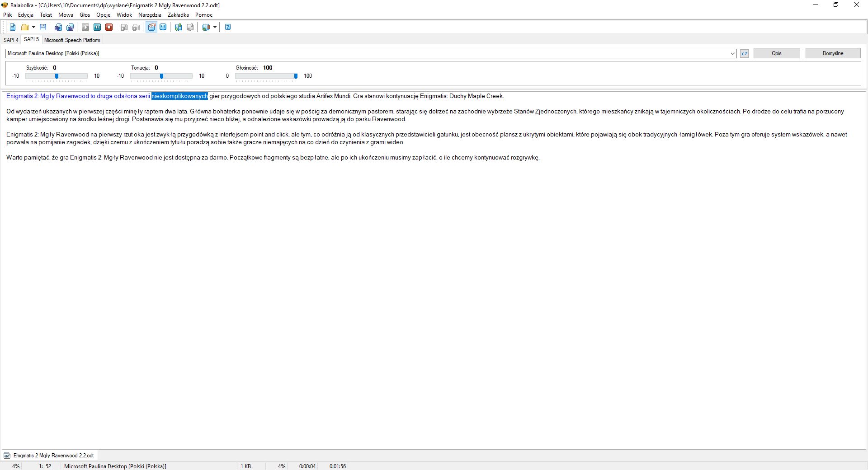This screenshot has width=868, height=470.
Task: Open the Narzędzia menu
Action: pyautogui.click(x=150, y=15)
